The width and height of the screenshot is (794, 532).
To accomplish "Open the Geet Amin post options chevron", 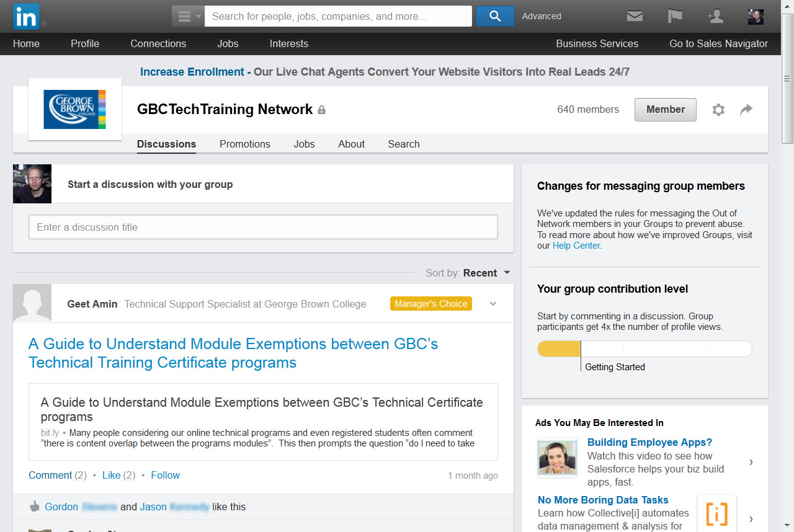I will [x=493, y=304].
